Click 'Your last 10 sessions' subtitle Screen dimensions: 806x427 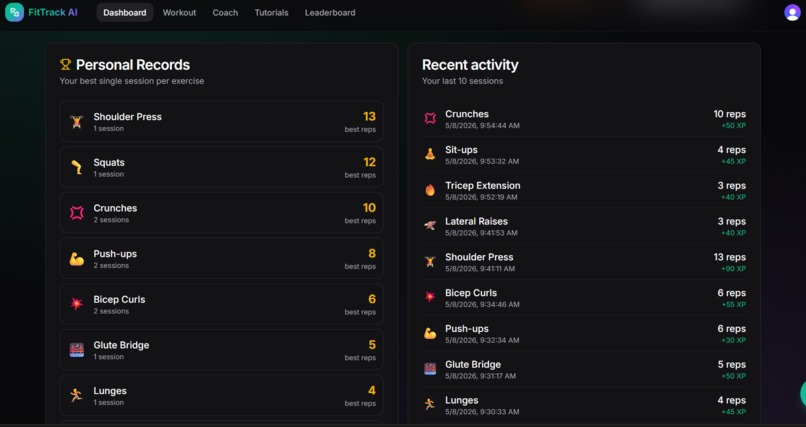click(x=462, y=81)
